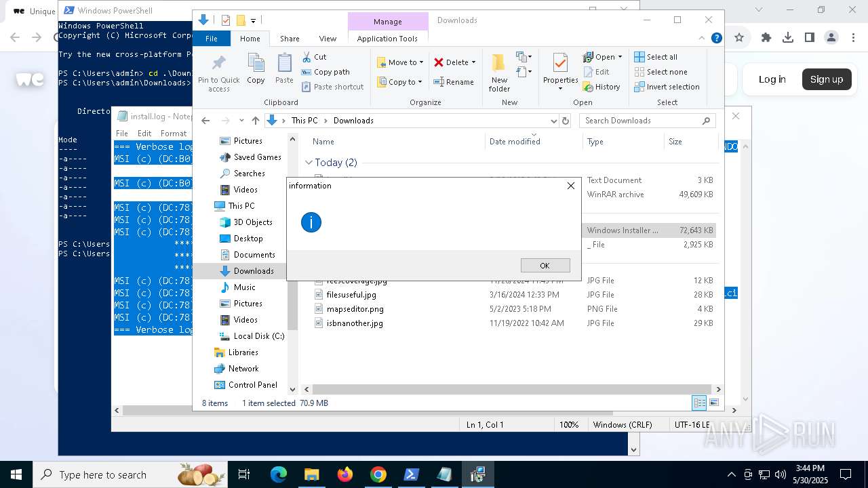868x488 pixels.
Task: Click the Pin to Quick access icon
Action: [x=218, y=63]
